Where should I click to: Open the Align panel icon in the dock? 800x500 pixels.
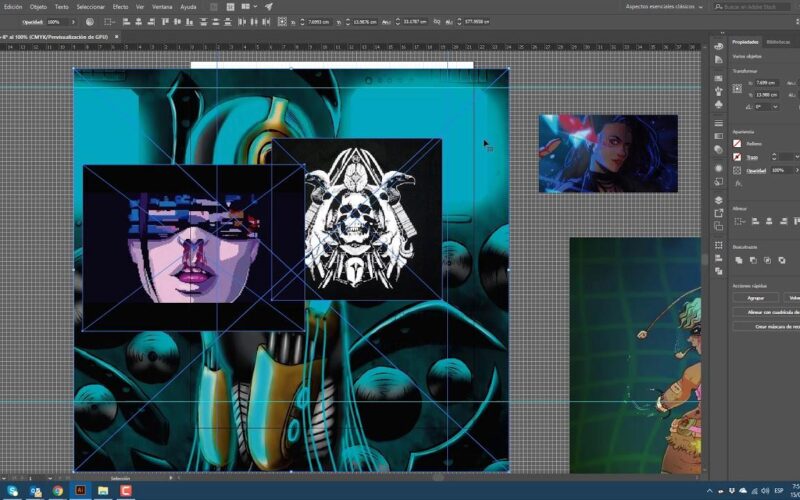click(719, 258)
